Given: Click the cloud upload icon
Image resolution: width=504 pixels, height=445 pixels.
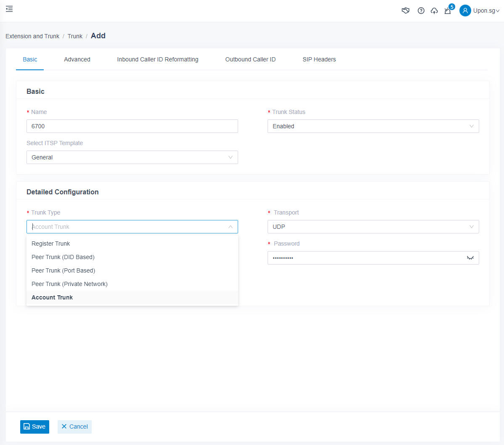Looking at the screenshot, I should click(x=434, y=11).
